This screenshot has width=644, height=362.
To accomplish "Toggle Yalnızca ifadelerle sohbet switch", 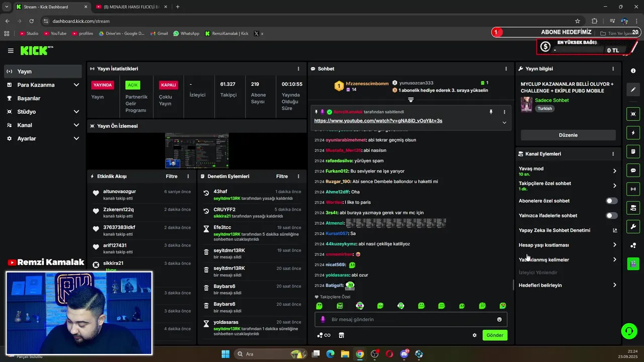I will tap(611, 216).
